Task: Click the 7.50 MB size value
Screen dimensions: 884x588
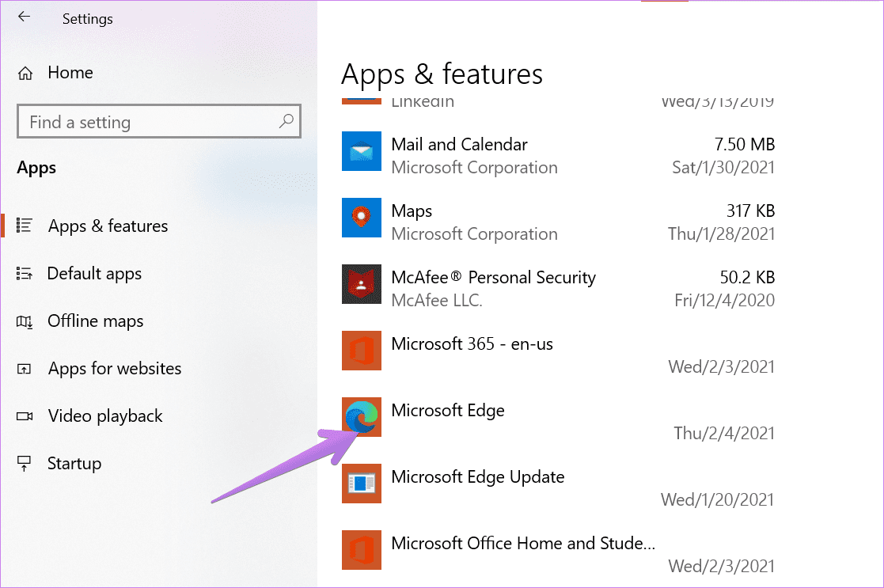Action: [x=744, y=145]
